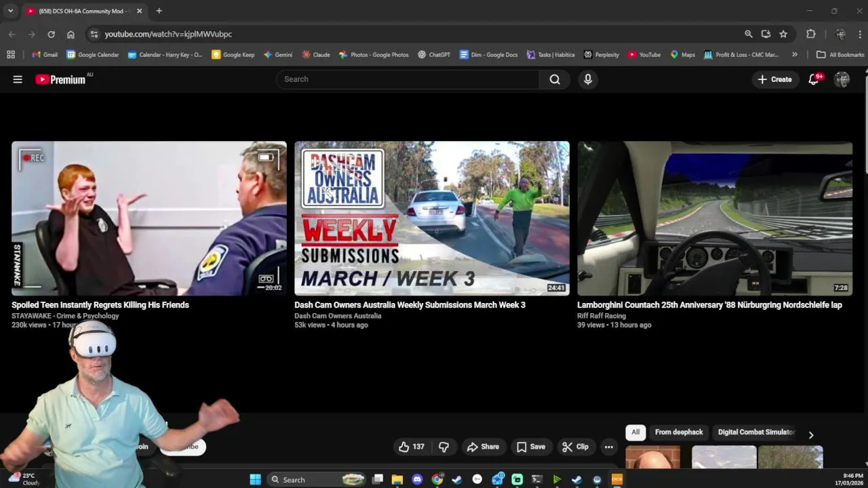Click the search magnifier button
Screen dimensions: 868x488
[555, 79]
